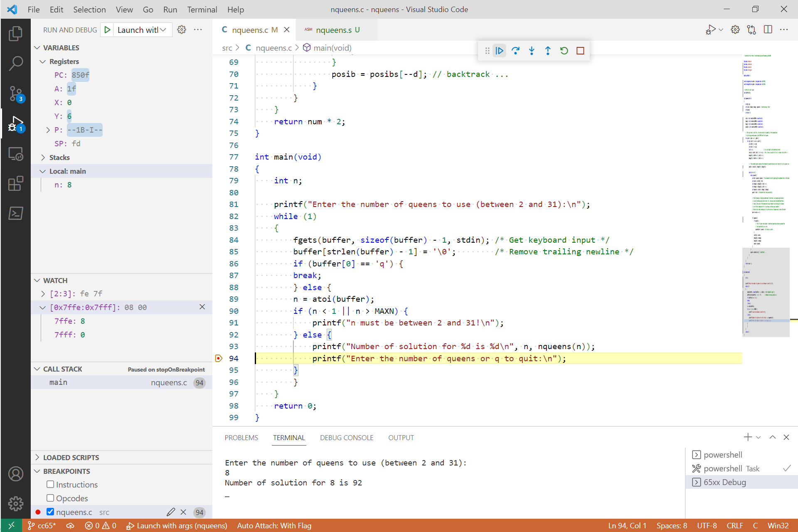Click Step Out debug arrow
798x532 pixels.
548,51
